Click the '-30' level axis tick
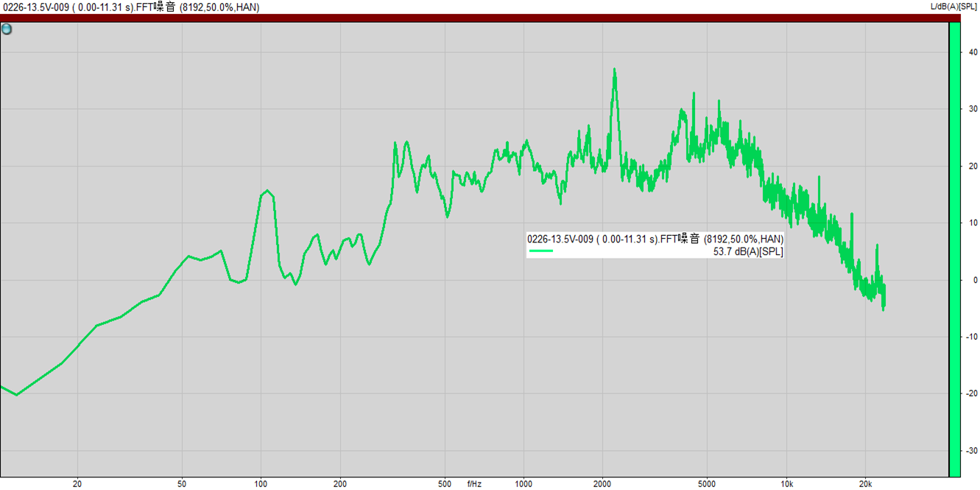 [972, 450]
